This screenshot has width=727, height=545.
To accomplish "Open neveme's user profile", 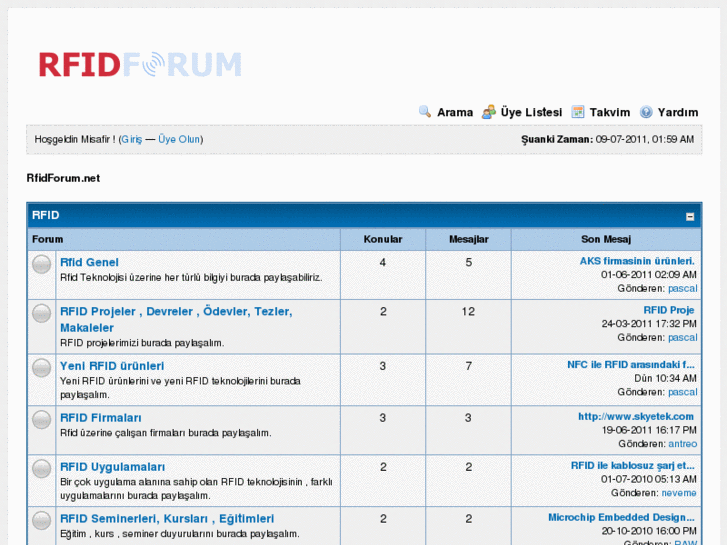I will (x=679, y=493).
